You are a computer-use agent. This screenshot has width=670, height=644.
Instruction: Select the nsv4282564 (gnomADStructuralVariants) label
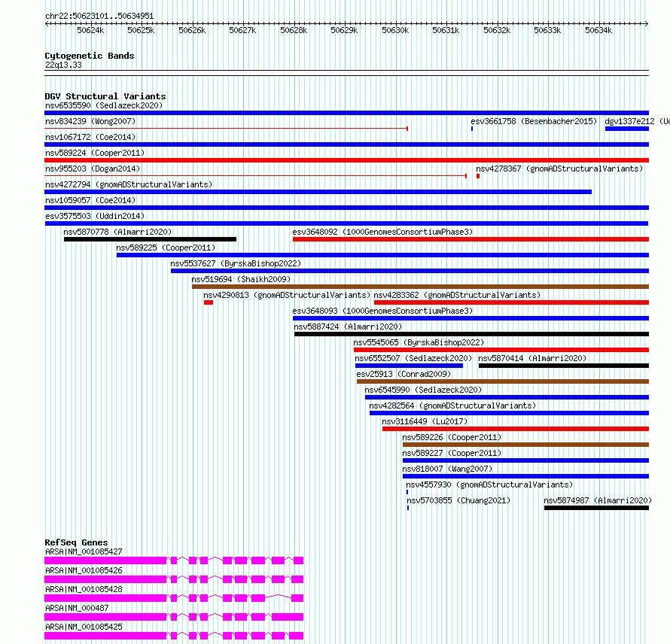pos(452,406)
